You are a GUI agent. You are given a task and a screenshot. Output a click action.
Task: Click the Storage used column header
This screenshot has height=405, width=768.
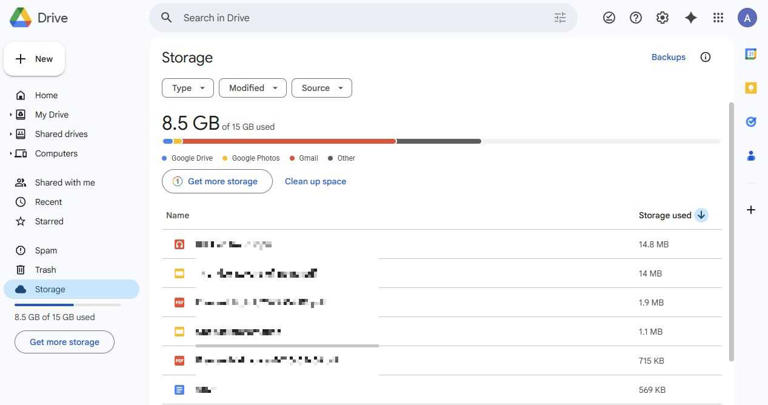[665, 215]
